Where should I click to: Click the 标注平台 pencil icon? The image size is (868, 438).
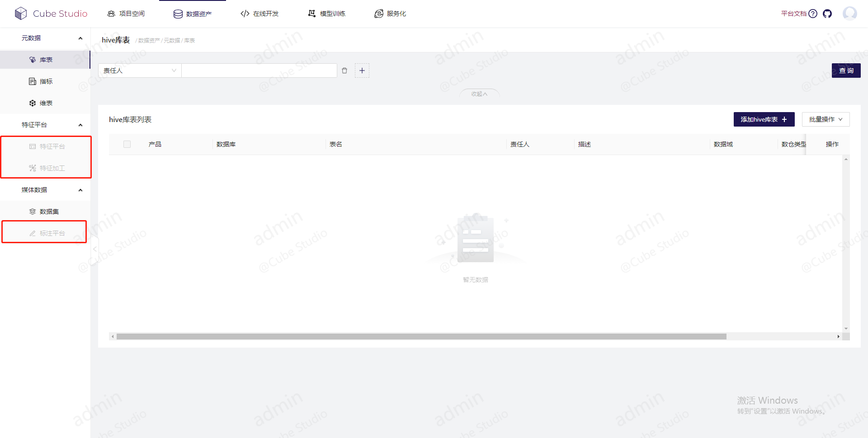[33, 233]
